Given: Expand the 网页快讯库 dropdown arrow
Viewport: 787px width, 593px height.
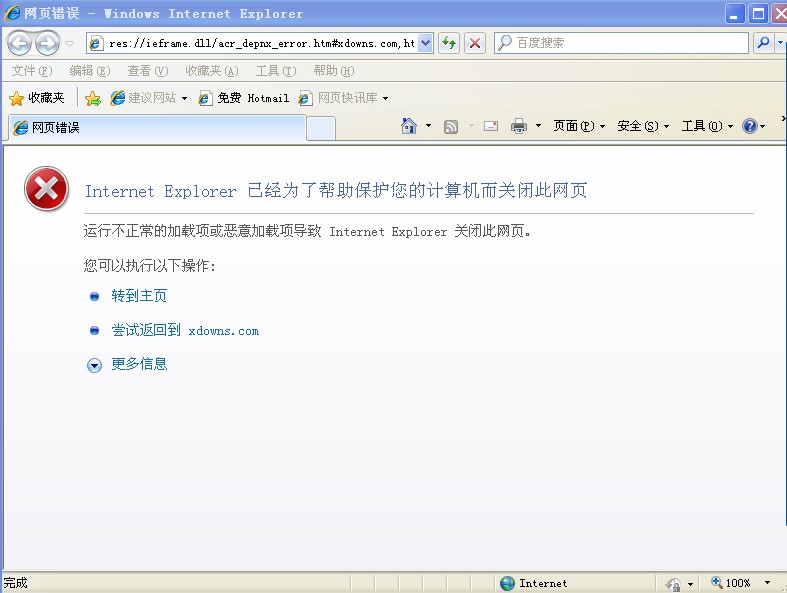Looking at the screenshot, I should pos(385,98).
